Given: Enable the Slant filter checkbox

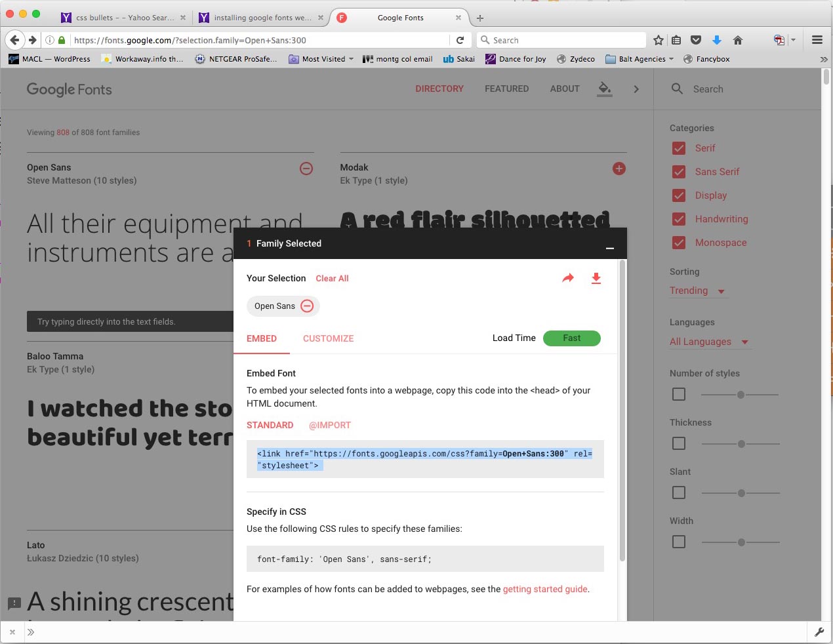Looking at the screenshot, I should (679, 493).
